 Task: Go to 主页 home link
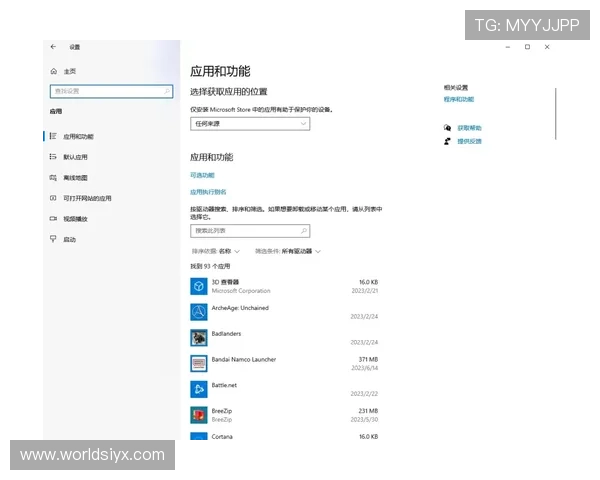pyautogui.click(x=70, y=71)
